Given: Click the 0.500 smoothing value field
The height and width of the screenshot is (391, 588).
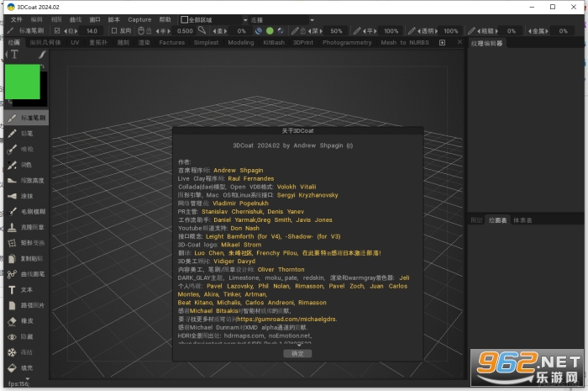Looking at the screenshot, I should (185, 31).
